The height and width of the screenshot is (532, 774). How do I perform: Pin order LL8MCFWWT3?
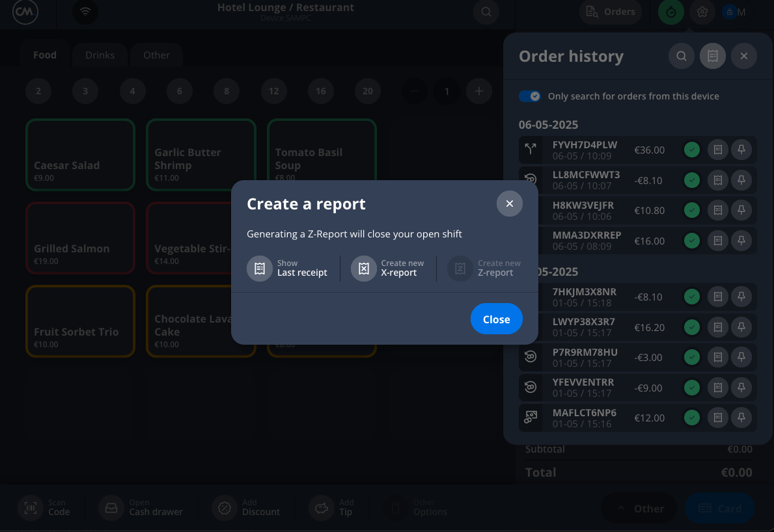(x=741, y=180)
